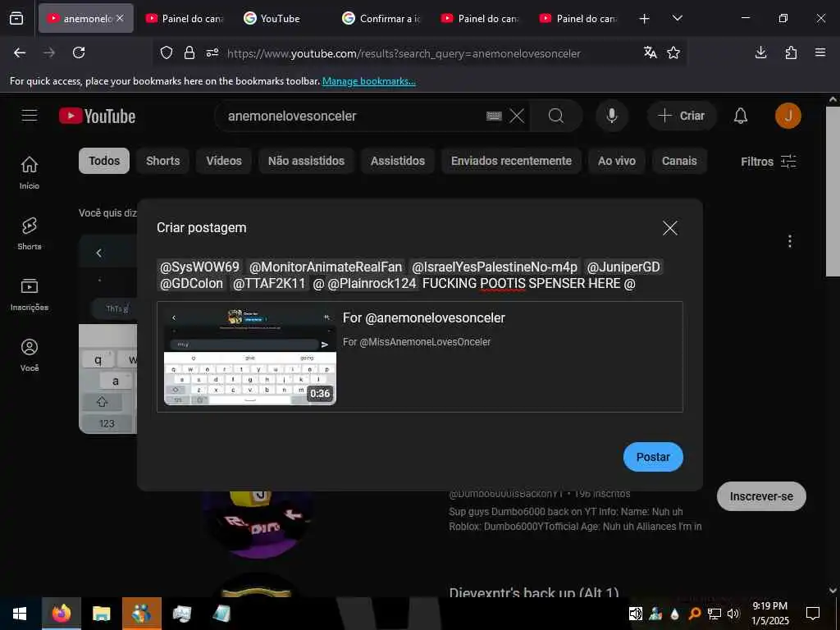The image size is (840, 630).
Task: Click the post text area with the mentions
Action: (x=419, y=275)
